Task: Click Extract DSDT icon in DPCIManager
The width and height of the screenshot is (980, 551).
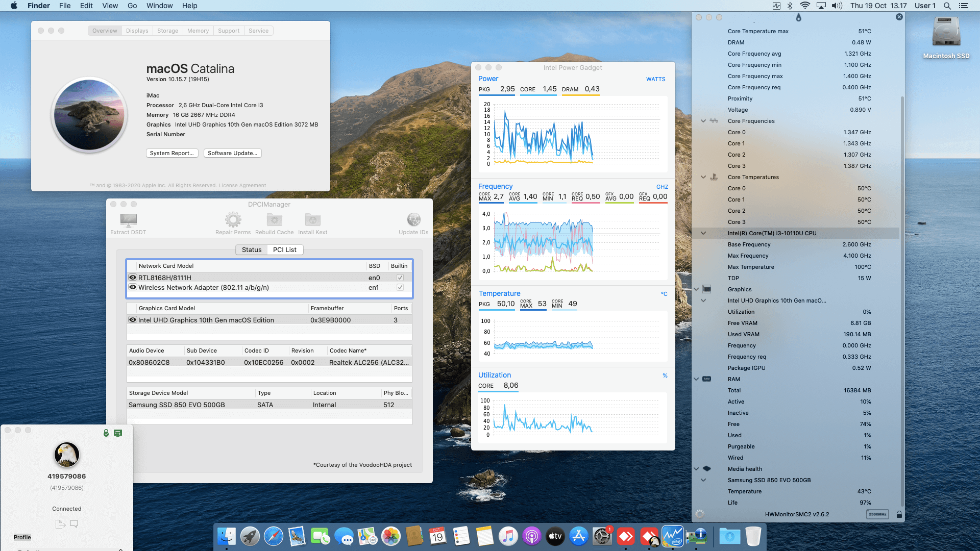Action: (128, 220)
